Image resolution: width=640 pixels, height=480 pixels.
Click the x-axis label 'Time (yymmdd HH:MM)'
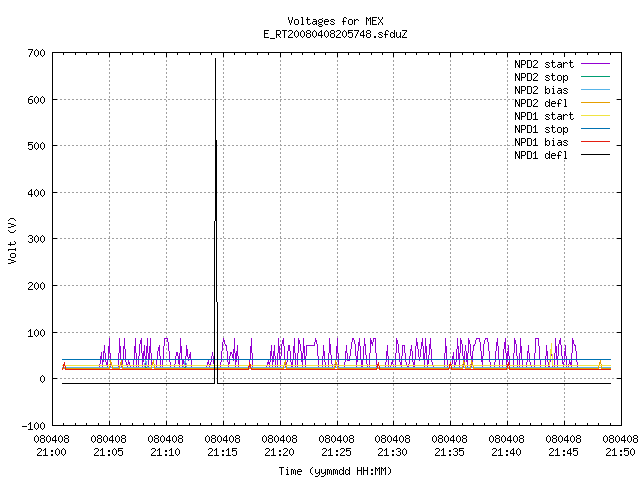coord(335,471)
